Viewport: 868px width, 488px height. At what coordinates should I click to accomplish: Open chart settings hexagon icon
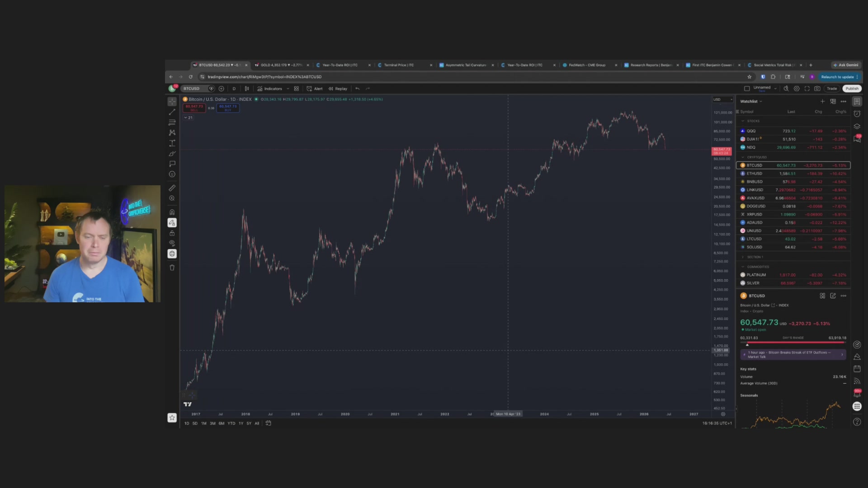click(x=797, y=89)
